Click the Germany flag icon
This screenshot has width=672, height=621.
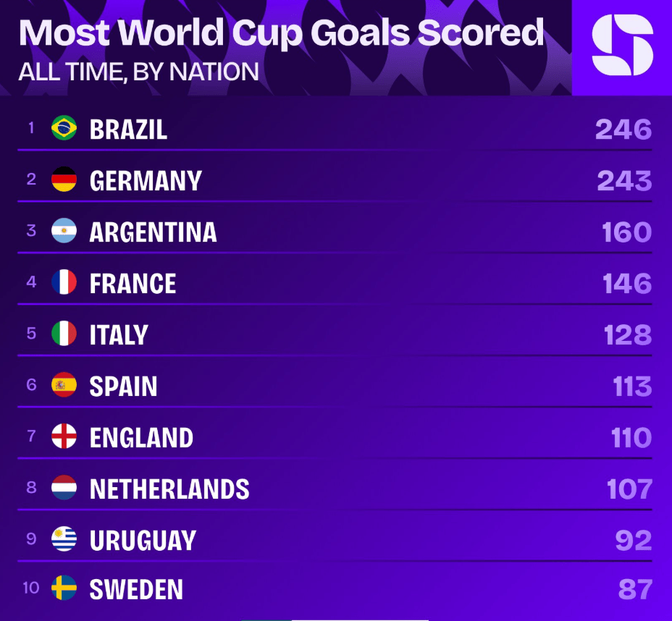click(x=64, y=179)
